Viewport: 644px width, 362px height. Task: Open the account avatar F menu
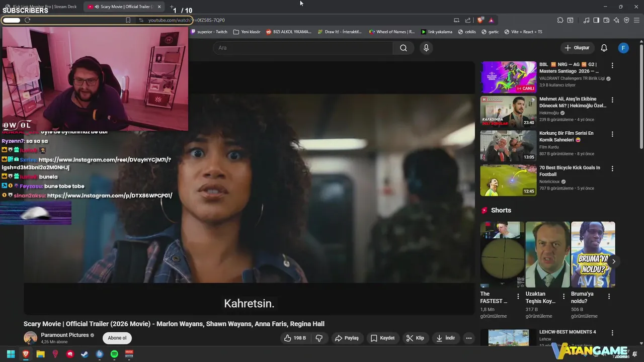pyautogui.click(x=623, y=48)
